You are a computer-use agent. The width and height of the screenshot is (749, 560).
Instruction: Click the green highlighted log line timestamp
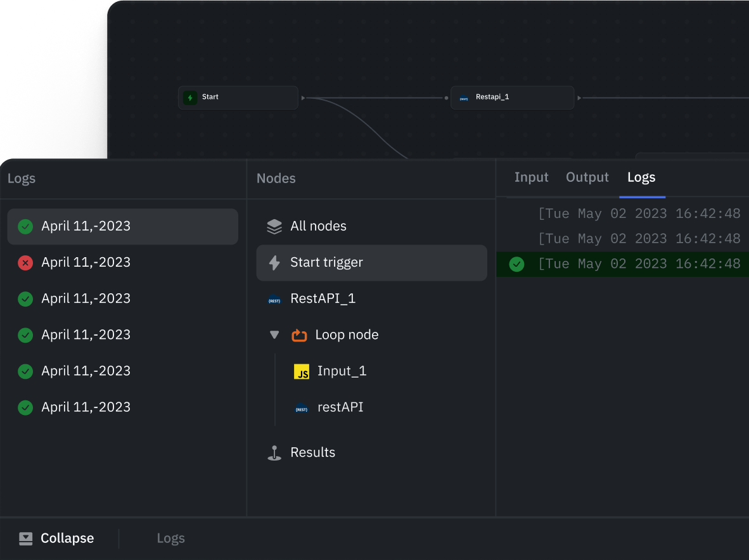click(639, 264)
